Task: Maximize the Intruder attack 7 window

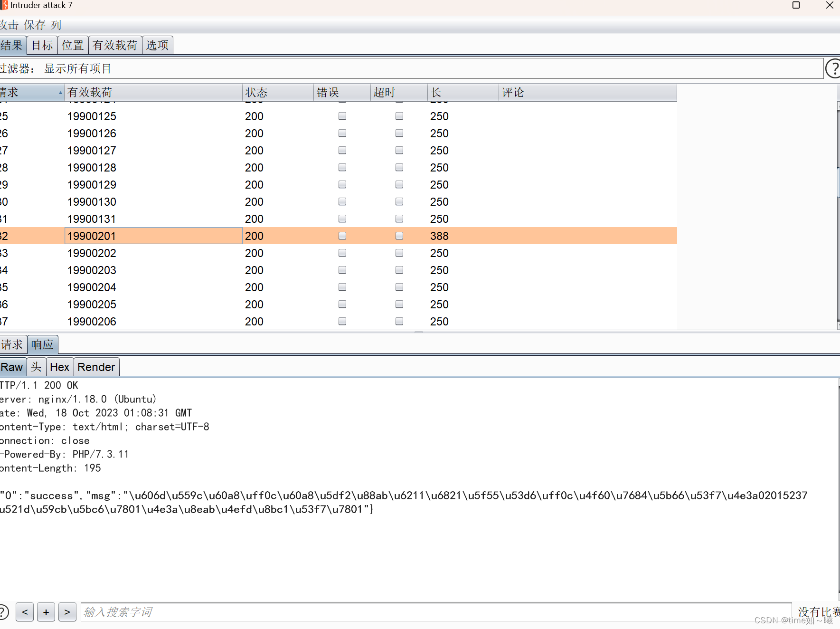Action: click(x=796, y=5)
